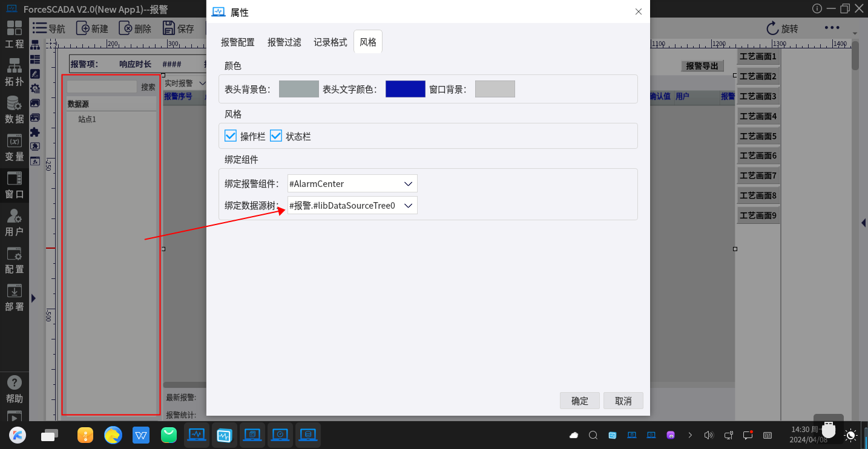Click the 取消 cancel button
The height and width of the screenshot is (449, 868).
623,401
